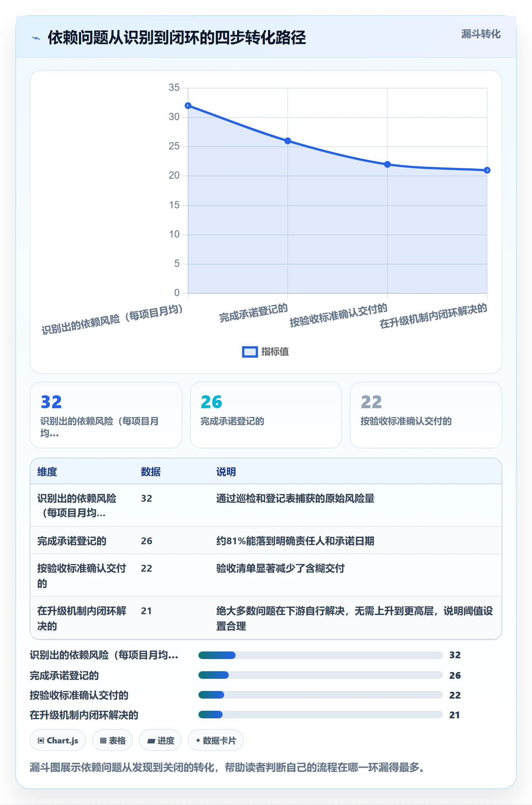Click the 22 按验收标准确认交付的 stat card
The width and height of the screenshot is (532, 805).
tap(426, 415)
